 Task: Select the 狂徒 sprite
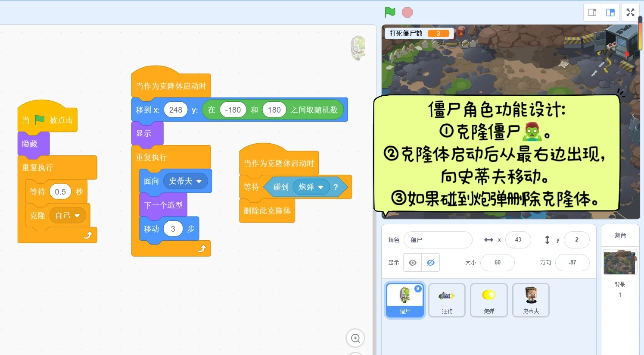pyautogui.click(x=447, y=300)
